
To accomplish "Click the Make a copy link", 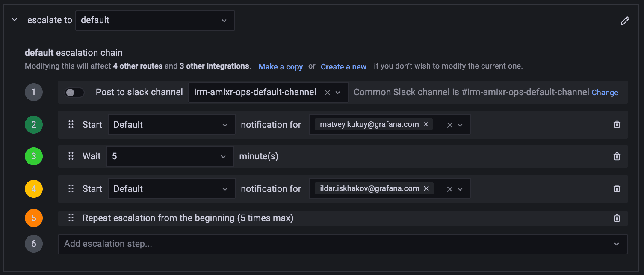I will (x=281, y=66).
